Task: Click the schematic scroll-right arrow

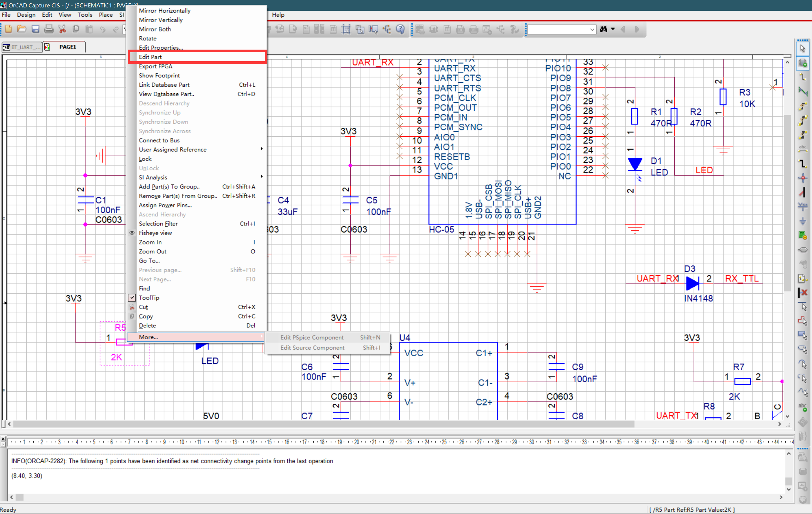Action: pos(779,424)
